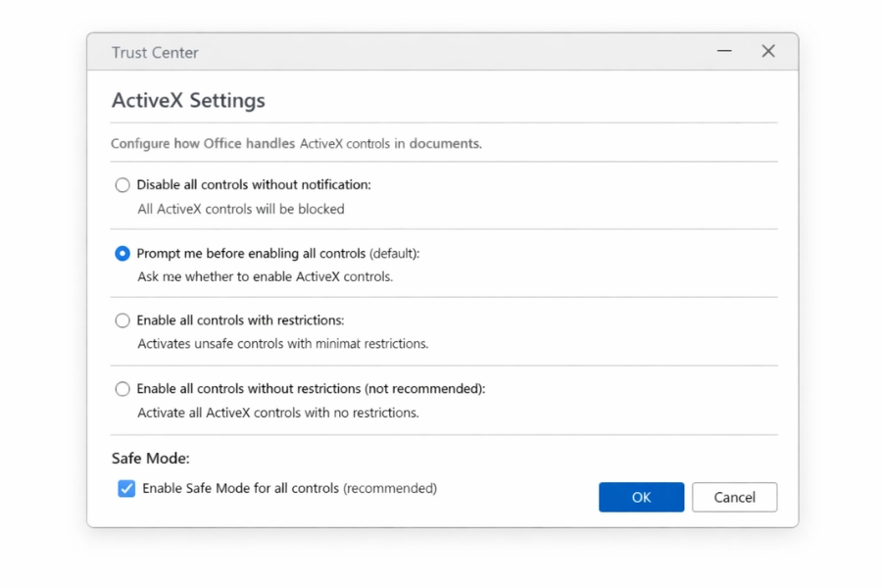The width and height of the screenshot is (882, 588).
Task: Select "Enable all controls with restrictions"
Action: [x=122, y=320]
